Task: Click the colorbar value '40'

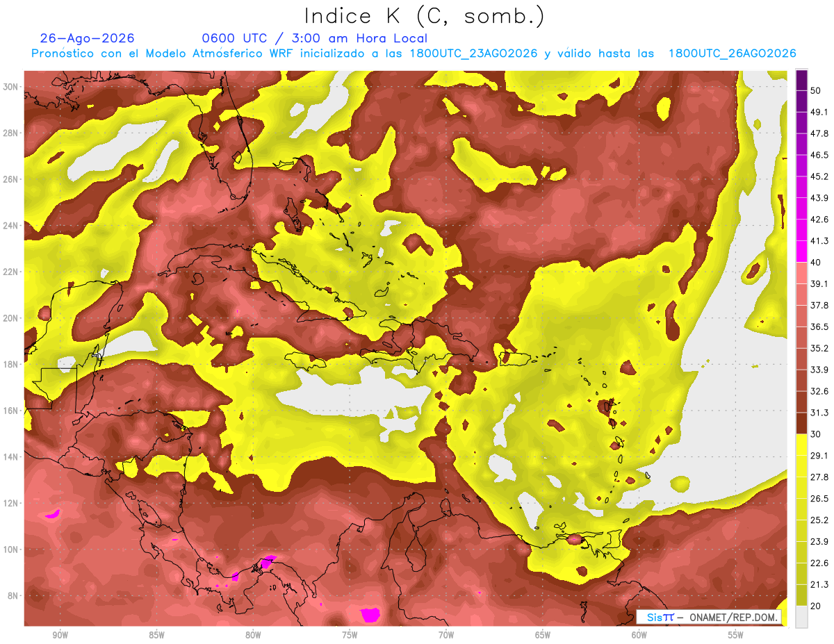Action: (x=816, y=262)
